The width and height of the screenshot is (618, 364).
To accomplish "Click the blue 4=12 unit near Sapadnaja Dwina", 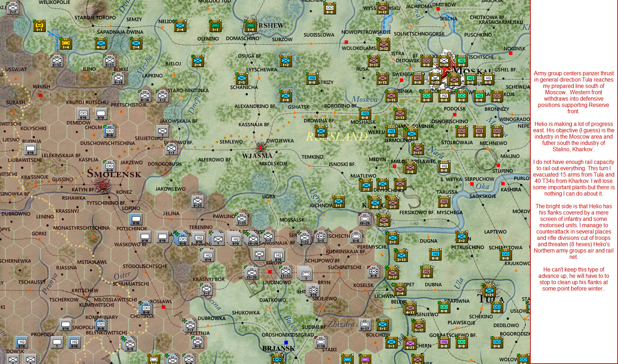I will point(101,43).
